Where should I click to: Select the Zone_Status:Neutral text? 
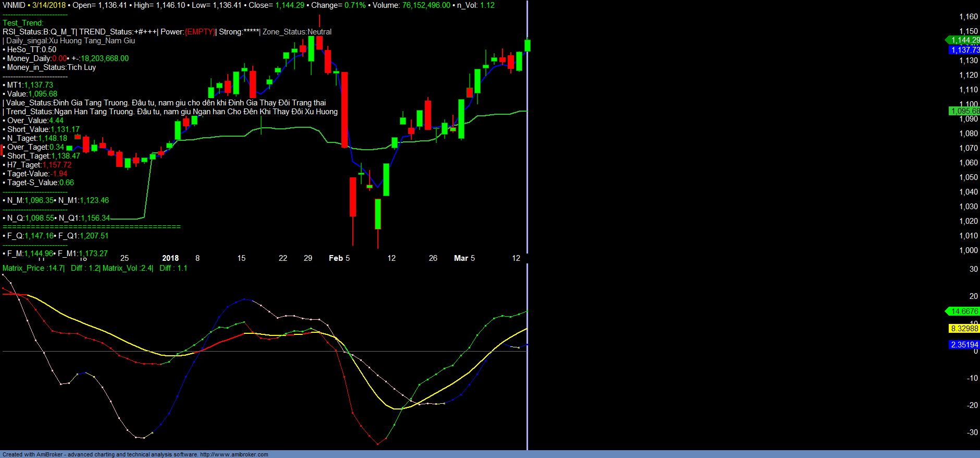coord(297,32)
